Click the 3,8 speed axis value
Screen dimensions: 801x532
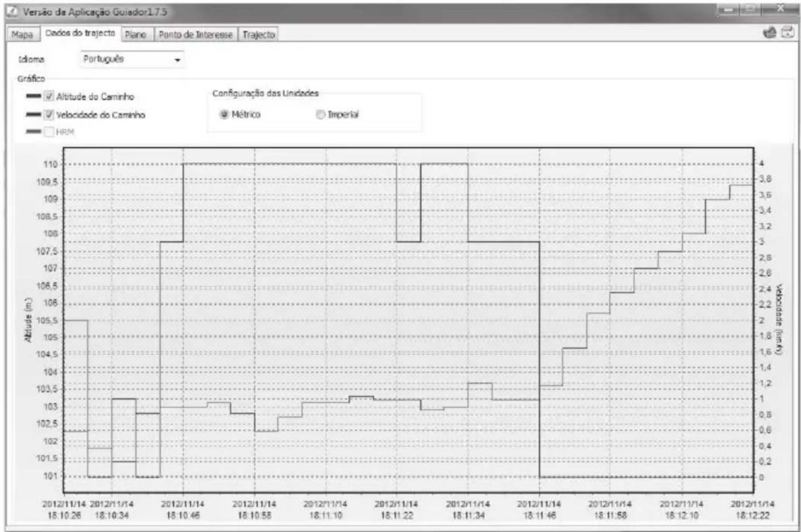[765, 179]
